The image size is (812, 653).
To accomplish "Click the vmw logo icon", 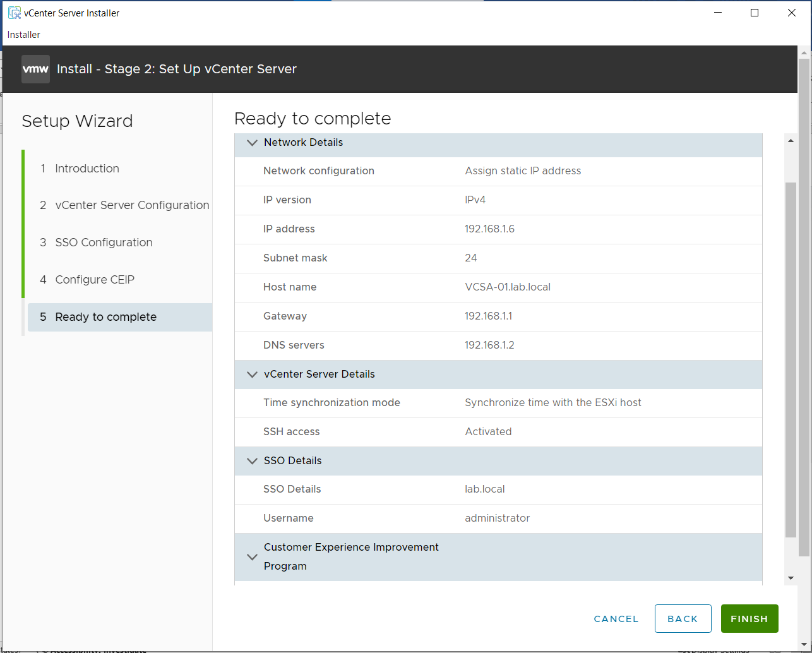I will coord(35,69).
